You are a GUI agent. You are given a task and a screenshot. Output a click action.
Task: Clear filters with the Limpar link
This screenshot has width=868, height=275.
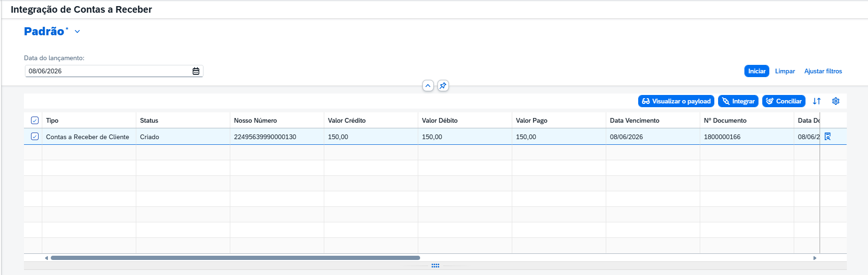click(x=785, y=71)
